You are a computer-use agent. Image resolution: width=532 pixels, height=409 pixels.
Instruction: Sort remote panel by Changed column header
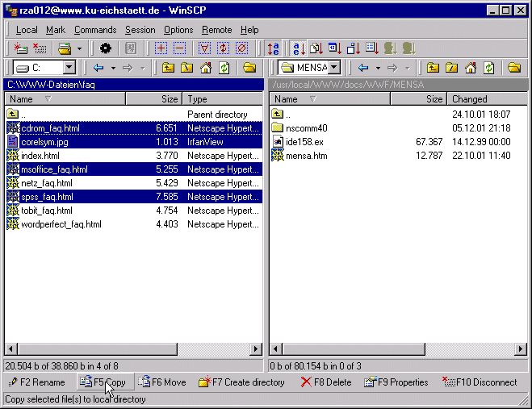point(488,99)
